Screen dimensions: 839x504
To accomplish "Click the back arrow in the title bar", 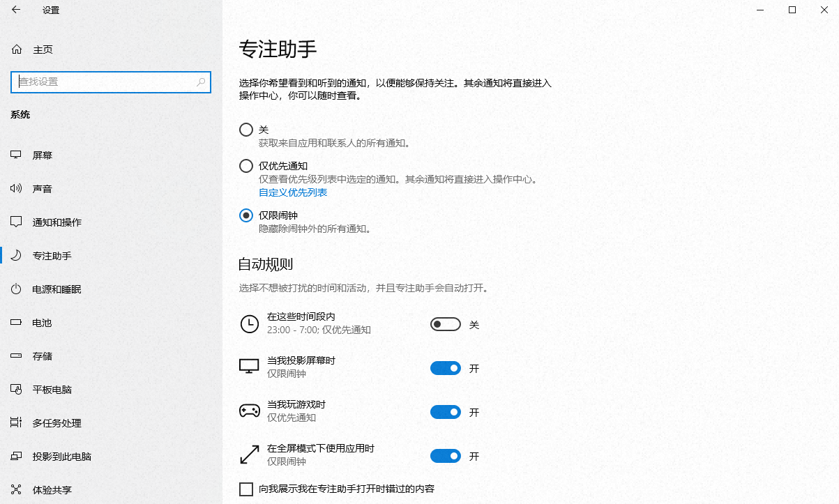I will 16,10.
